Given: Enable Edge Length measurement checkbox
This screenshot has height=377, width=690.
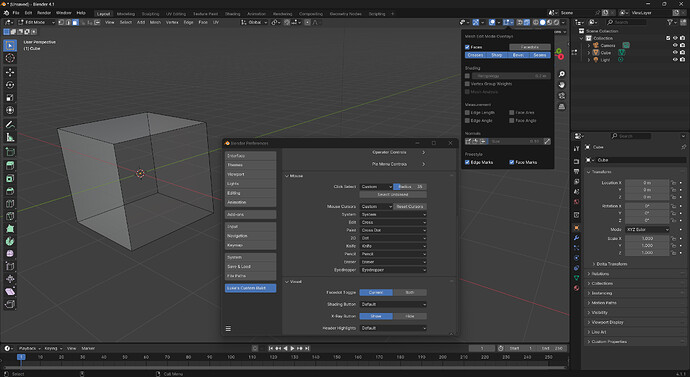Looking at the screenshot, I should [x=467, y=113].
